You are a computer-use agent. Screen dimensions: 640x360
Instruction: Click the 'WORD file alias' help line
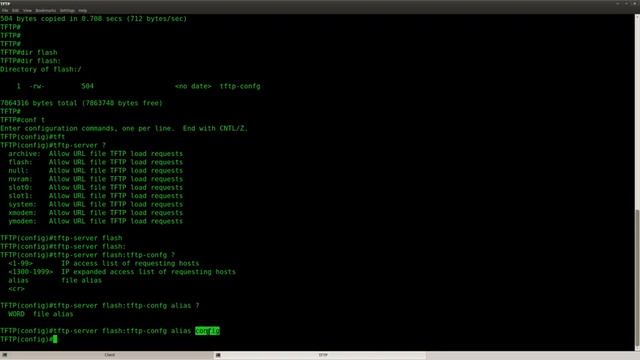(x=41, y=314)
